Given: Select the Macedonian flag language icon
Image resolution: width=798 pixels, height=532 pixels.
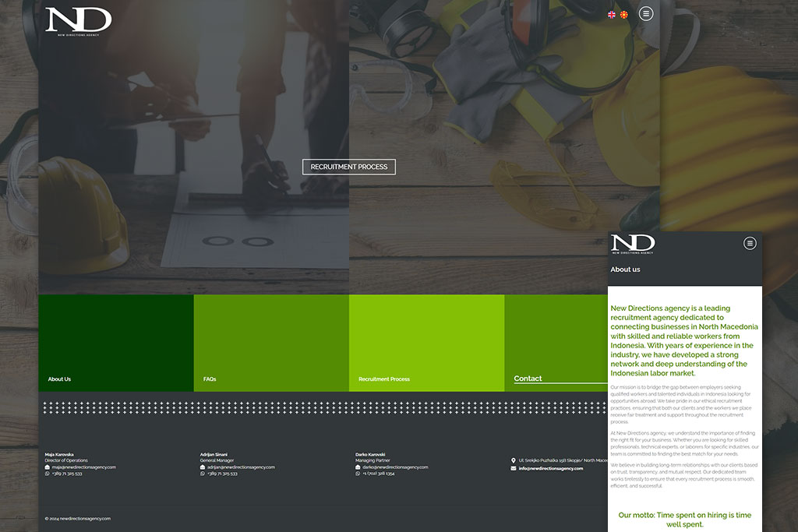Looking at the screenshot, I should tap(623, 15).
